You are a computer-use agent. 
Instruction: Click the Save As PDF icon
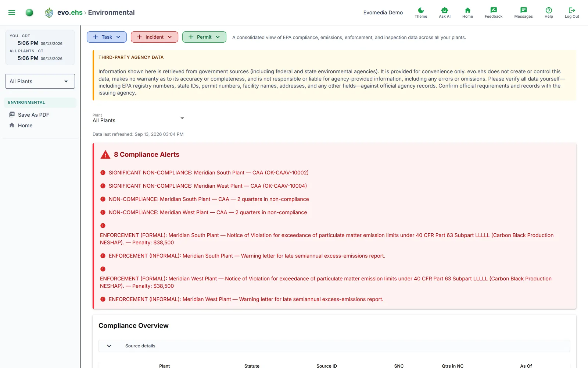tap(12, 114)
